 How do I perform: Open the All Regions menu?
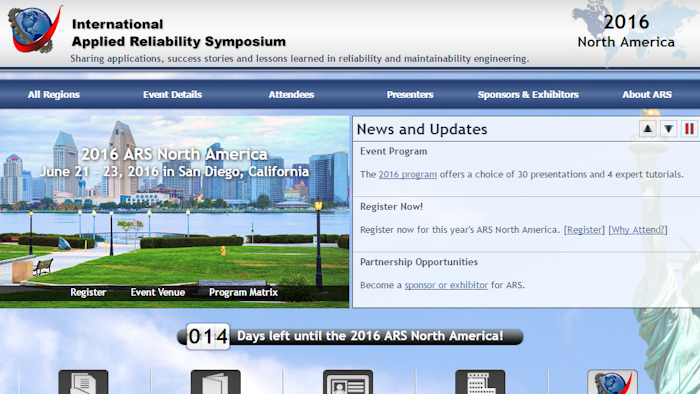pos(54,95)
